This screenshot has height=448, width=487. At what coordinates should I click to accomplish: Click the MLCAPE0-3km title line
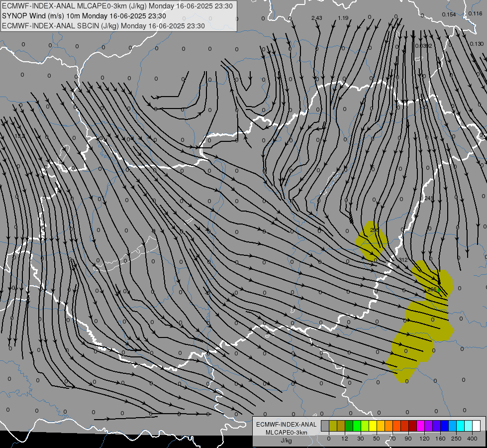pyautogui.click(x=117, y=6)
